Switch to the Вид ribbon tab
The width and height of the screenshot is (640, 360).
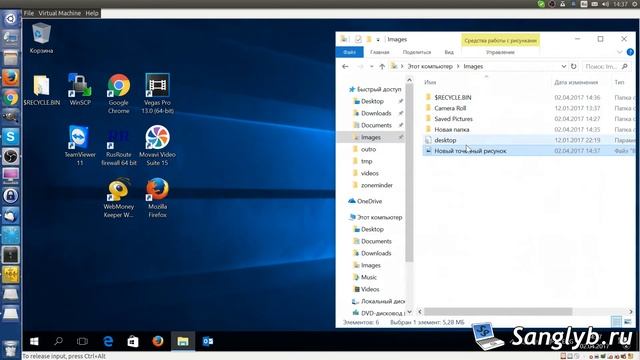tap(449, 52)
